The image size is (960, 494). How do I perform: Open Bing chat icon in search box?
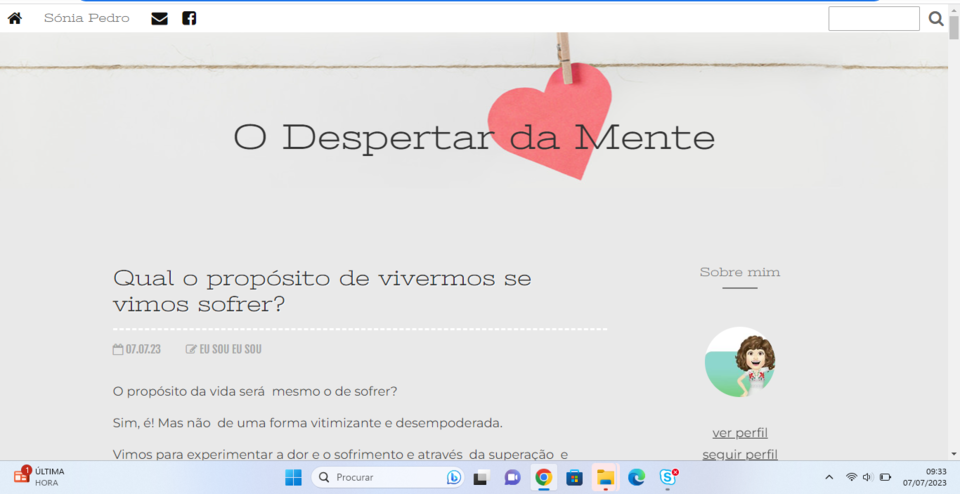click(454, 477)
